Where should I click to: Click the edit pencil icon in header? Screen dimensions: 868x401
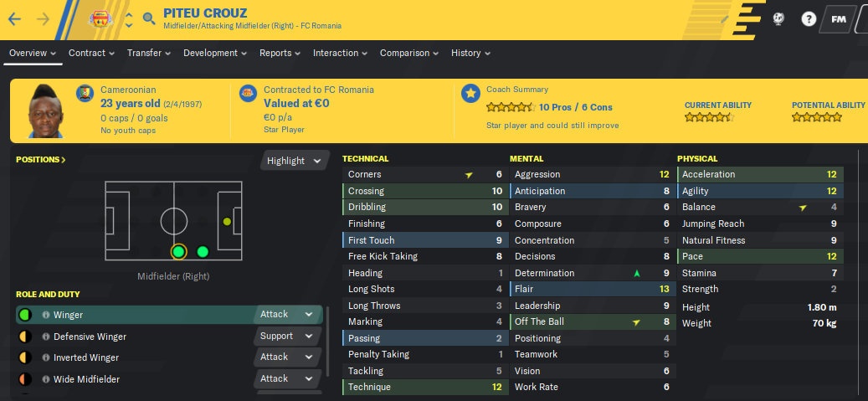725,19
